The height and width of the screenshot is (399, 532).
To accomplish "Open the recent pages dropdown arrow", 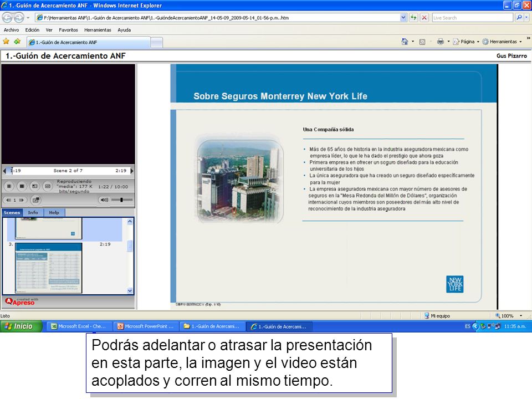I will (x=28, y=18).
